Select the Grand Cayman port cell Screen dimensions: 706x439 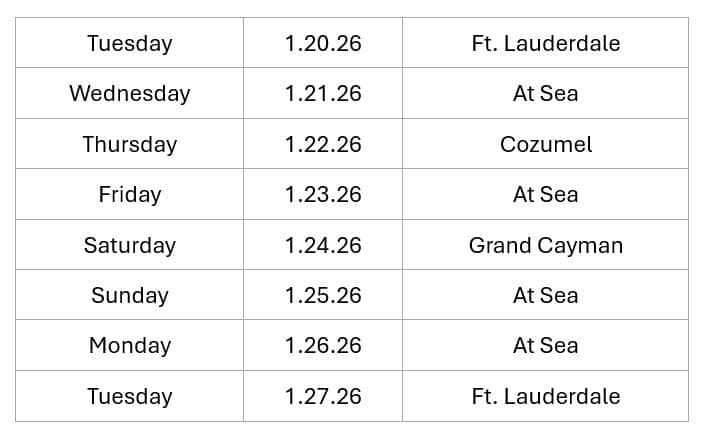point(545,245)
